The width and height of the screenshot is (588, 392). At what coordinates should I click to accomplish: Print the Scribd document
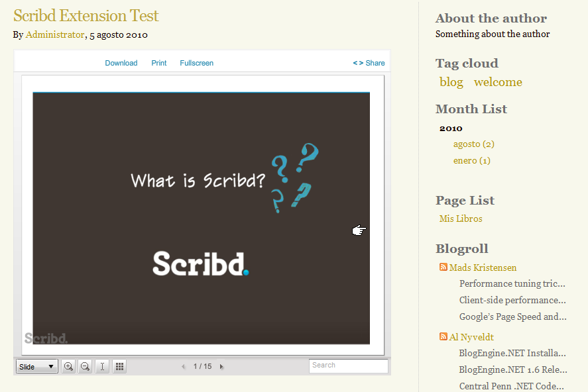click(x=159, y=63)
